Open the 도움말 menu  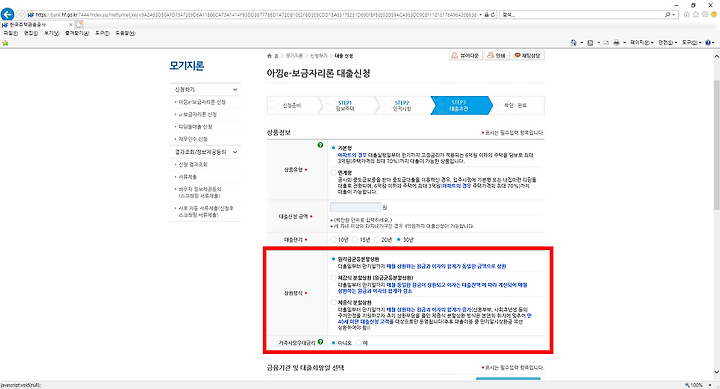point(125,33)
